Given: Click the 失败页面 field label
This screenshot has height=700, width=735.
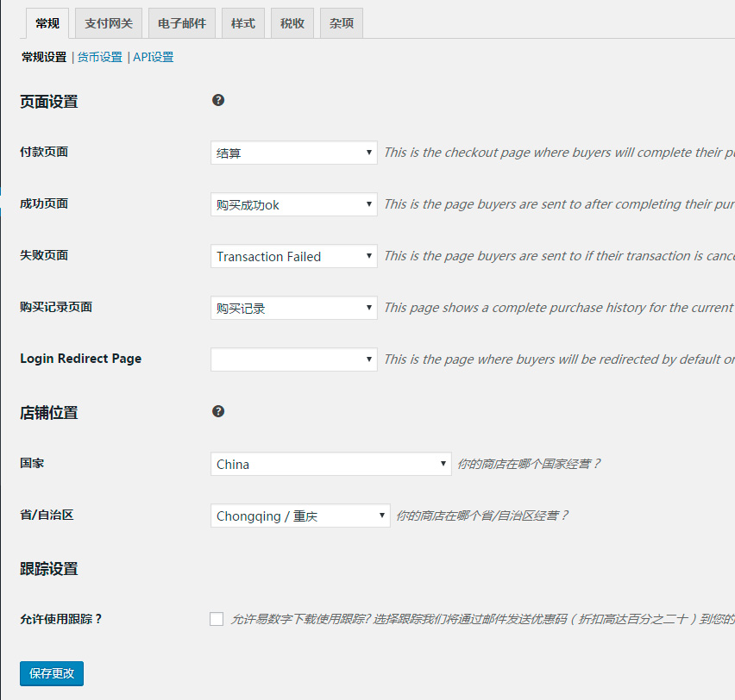Looking at the screenshot, I should (x=44, y=255).
